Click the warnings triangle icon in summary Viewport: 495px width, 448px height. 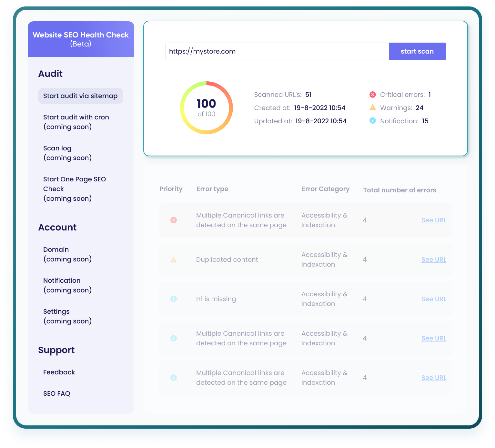coord(373,107)
